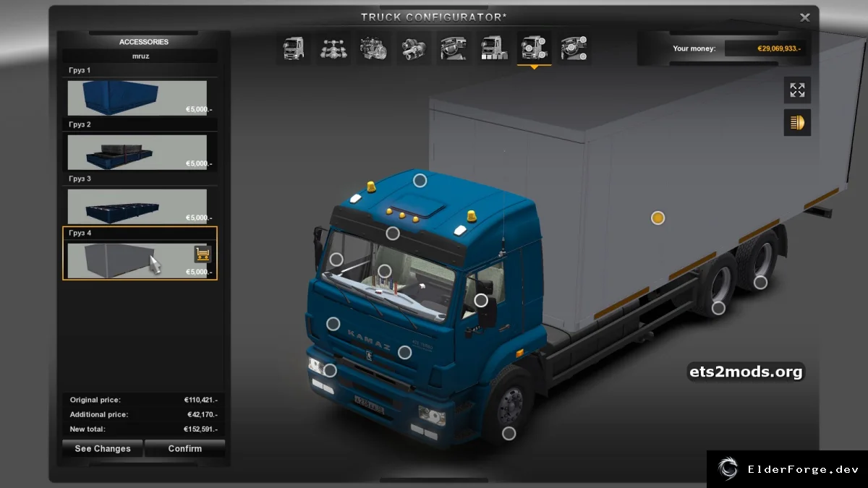Viewport: 868px width, 488px height.
Task: Open the interior accessories category icon
Action: (574, 48)
